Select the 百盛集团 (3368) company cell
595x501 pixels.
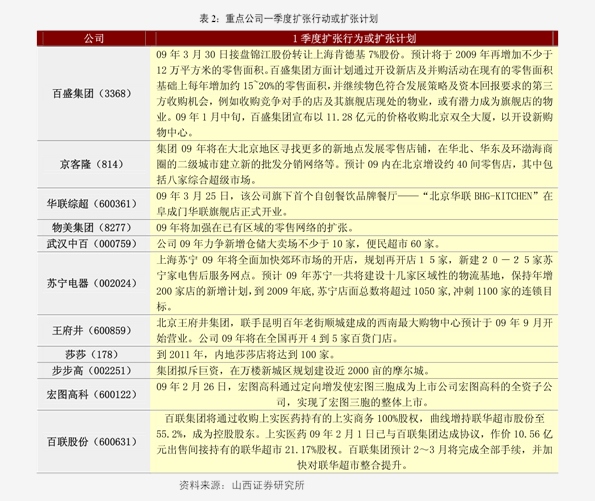(x=91, y=94)
